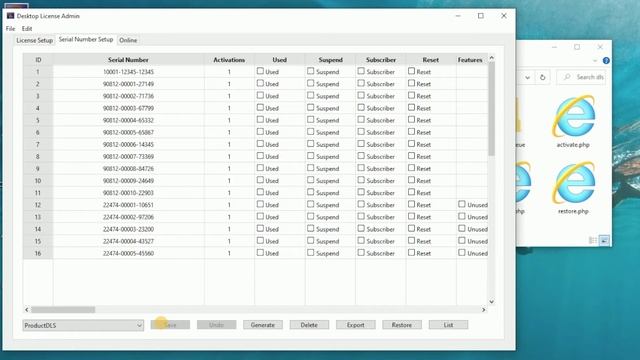Click the Delete button
Image resolution: width=640 pixels, height=360 pixels.
[309, 325]
